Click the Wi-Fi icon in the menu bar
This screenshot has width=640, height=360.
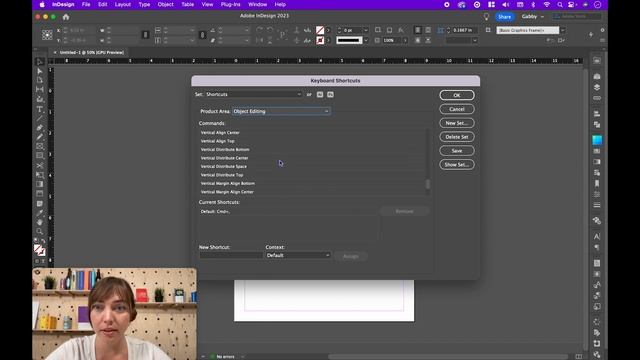pos(547,4)
